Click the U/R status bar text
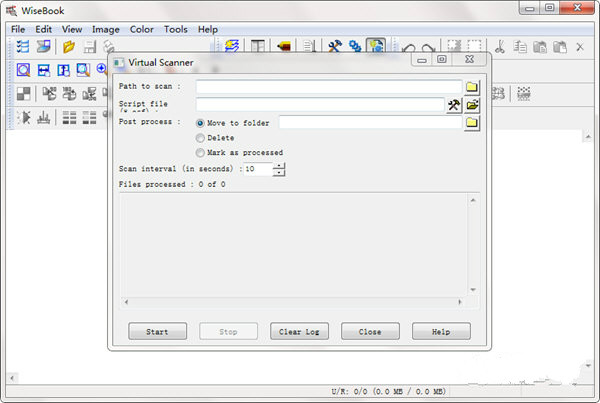600x403 pixels. click(x=388, y=392)
